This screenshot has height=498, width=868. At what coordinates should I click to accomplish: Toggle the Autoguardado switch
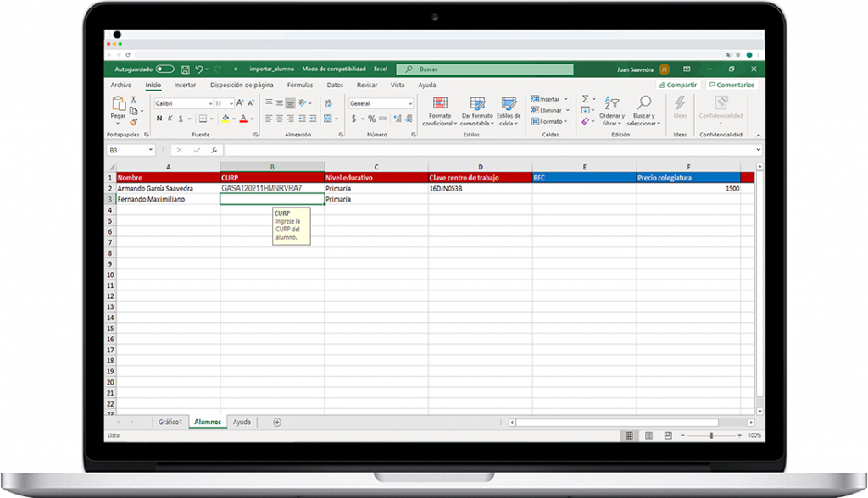point(164,69)
